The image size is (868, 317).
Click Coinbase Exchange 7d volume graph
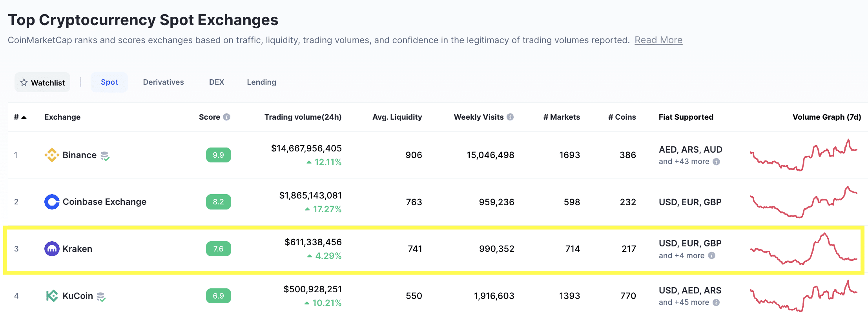coord(804,202)
